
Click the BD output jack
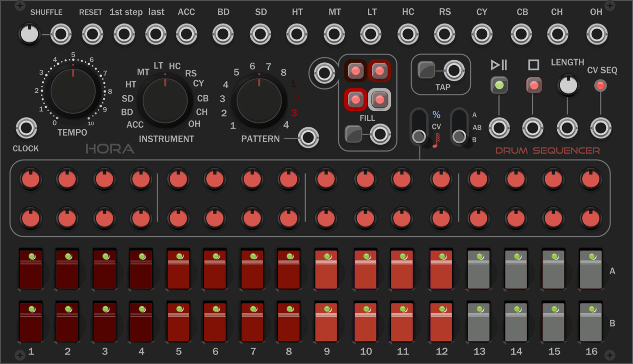click(x=223, y=34)
